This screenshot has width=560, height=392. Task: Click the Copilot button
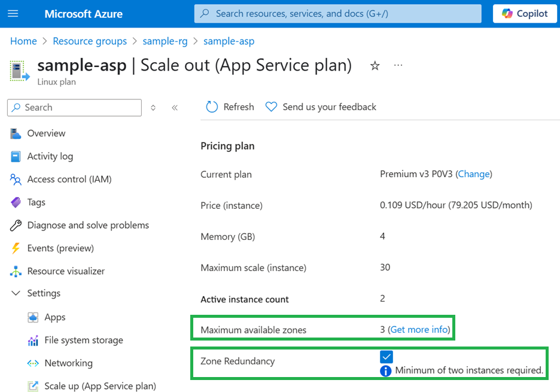click(525, 13)
